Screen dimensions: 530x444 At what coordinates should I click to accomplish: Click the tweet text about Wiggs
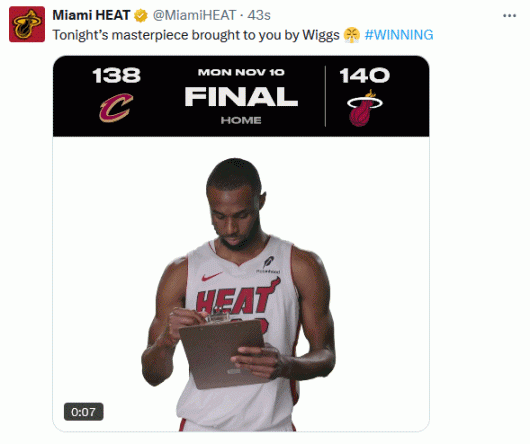coord(196,35)
